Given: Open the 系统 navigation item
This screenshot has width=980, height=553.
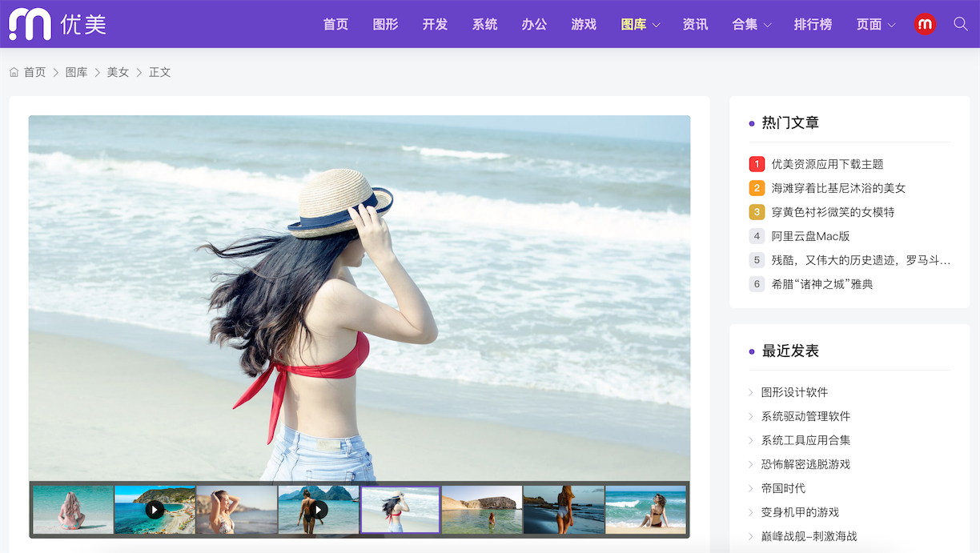Looking at the screenshot, I should click(x=484, y=25).
